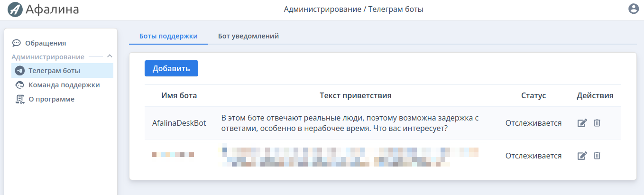Image resolution: width=644 pixels, height=195 pixels.
Task: Collapse the Администрирование section chevron
Action: click(x=110, y=56)
